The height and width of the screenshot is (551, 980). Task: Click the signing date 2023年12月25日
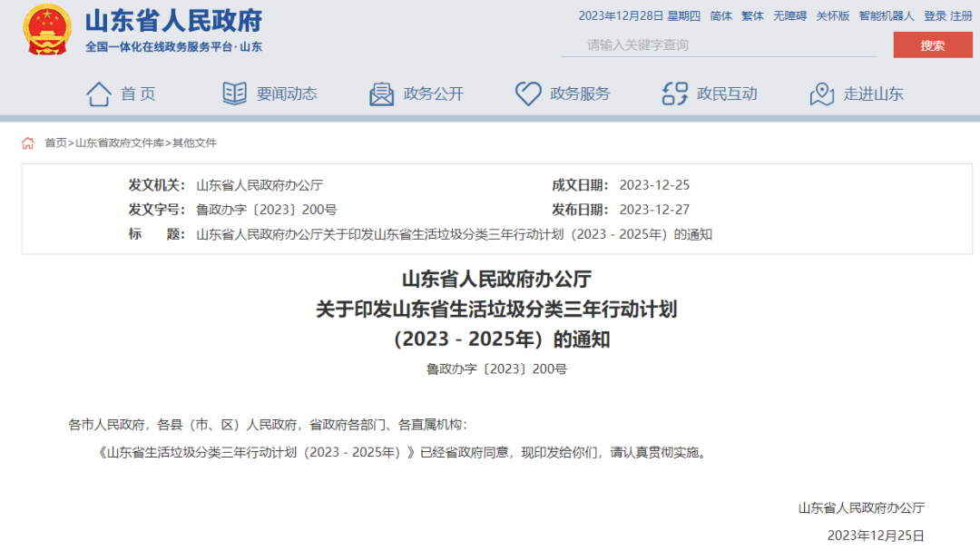pos(876,536)
